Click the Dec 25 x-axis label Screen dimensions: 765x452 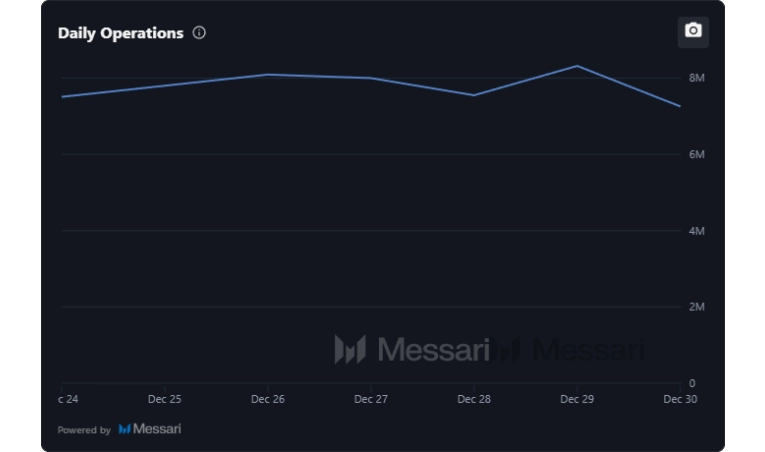pos(165,399)
